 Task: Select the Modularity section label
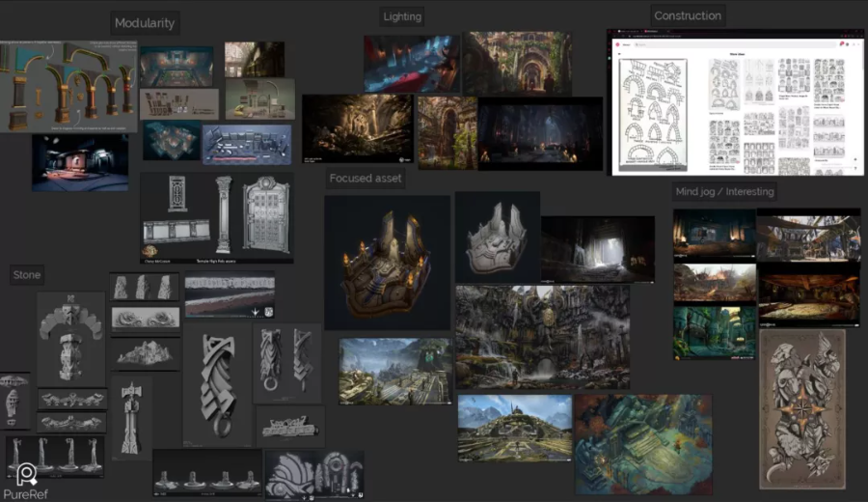click(x=145, y=23)
